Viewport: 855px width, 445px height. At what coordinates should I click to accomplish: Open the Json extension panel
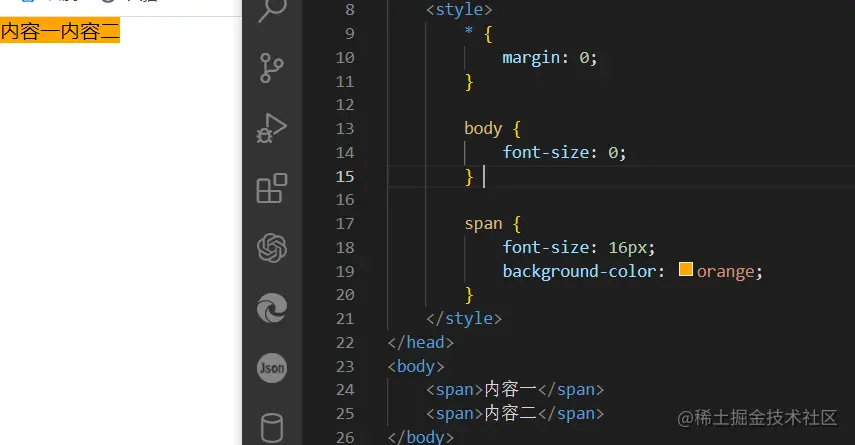tap(272, 368)
